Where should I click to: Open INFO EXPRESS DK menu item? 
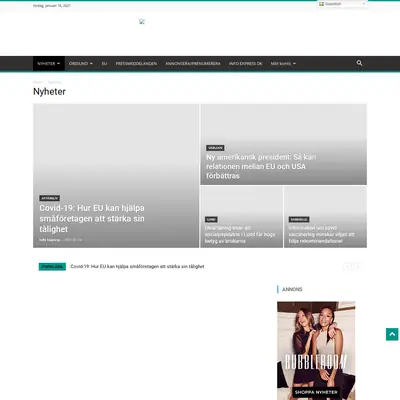pos(245,64)
